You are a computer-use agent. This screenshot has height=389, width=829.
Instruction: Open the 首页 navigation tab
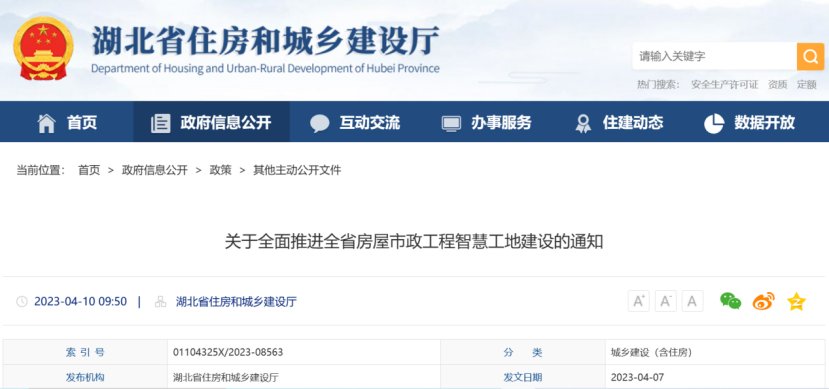(x=67, y=122)
